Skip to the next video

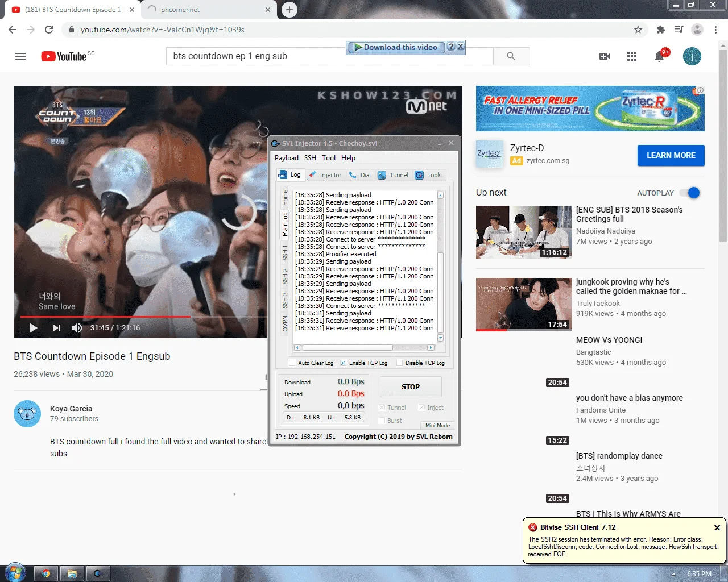(56, 327)
